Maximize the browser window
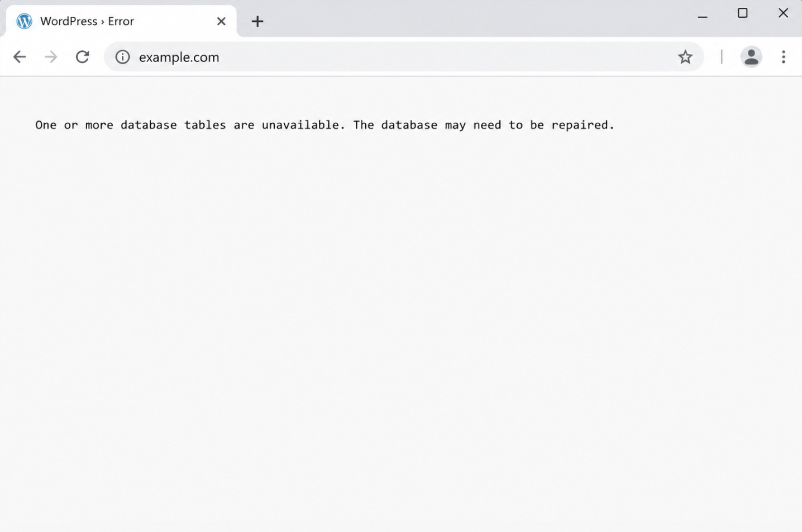 [x=742, y=13]
